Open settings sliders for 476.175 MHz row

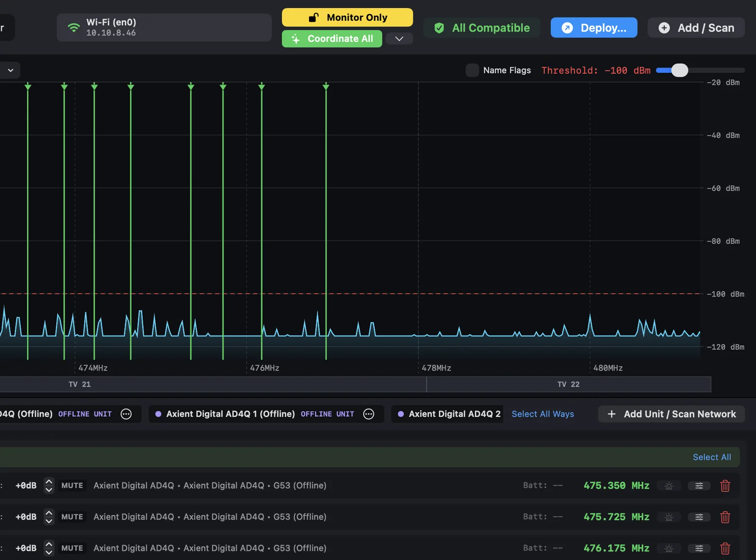click(699, 548)
